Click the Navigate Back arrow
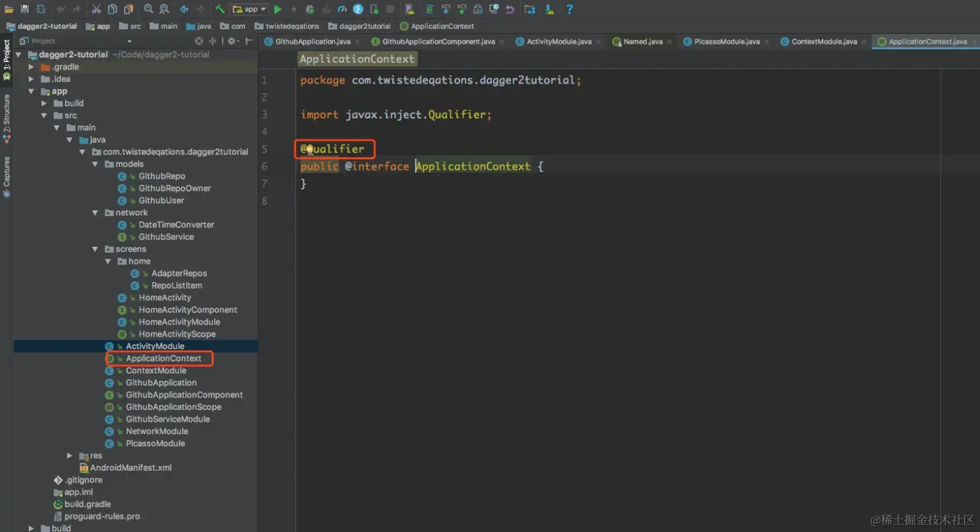The image size is (980, 532). 184,9
